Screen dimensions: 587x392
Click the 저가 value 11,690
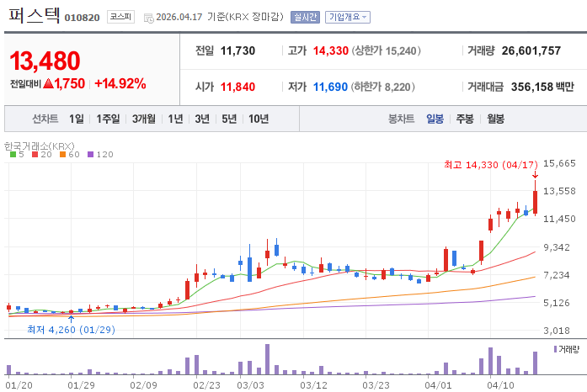[x=331, y=87]
